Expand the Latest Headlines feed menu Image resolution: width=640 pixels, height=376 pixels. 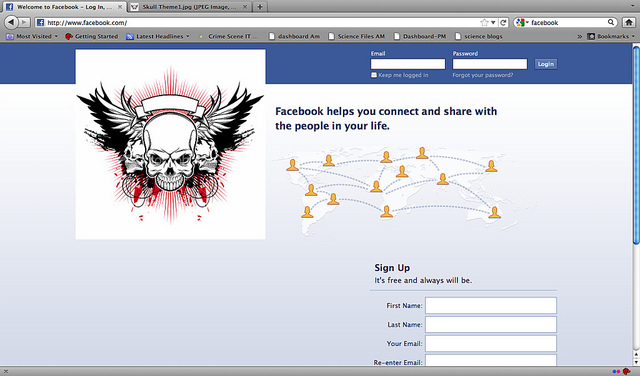click(x=158, y=36)
